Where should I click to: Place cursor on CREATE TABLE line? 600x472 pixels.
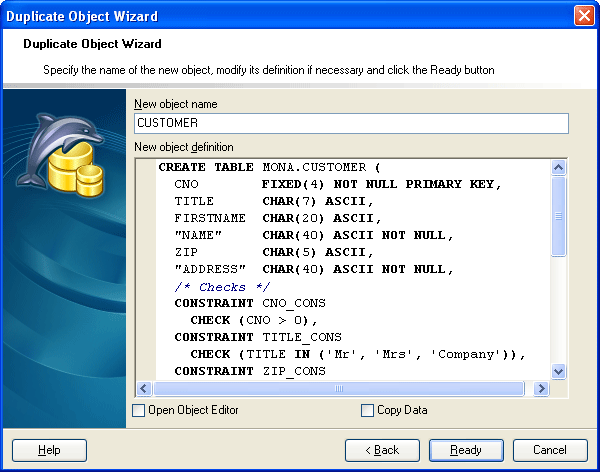270,167
